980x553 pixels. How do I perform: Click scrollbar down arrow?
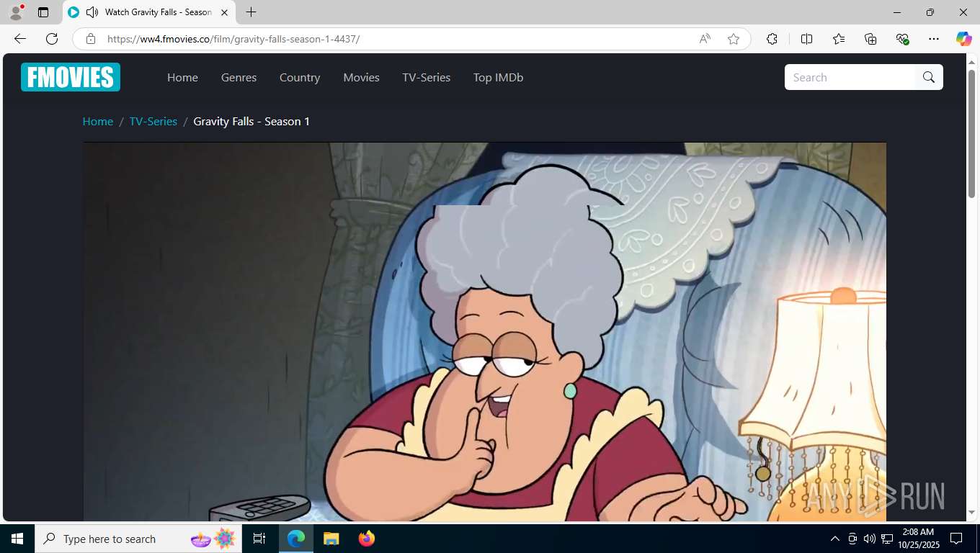971,513
